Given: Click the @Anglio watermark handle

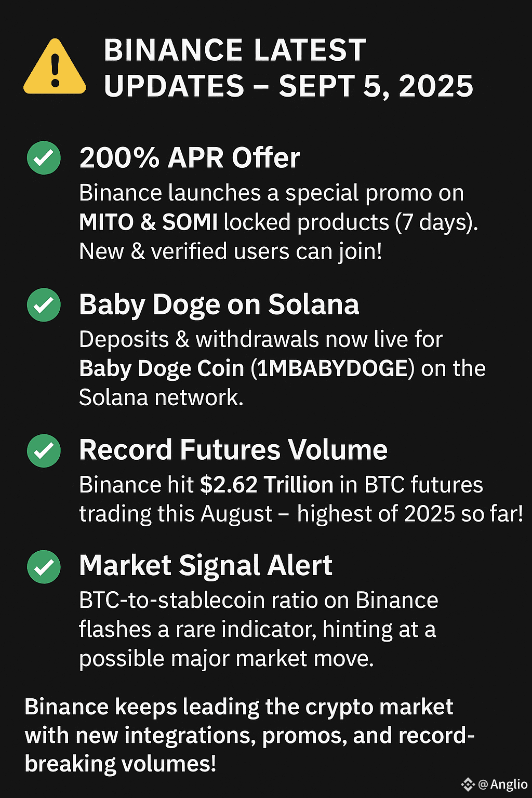Looking at the screenshot, I should coord(502,784).
